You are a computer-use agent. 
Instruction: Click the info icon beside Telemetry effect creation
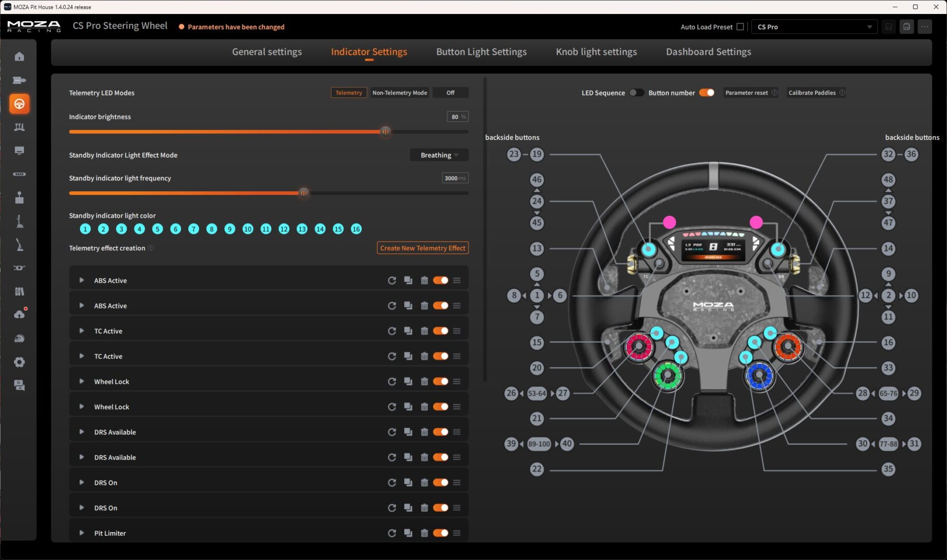(x=151, y=248)
